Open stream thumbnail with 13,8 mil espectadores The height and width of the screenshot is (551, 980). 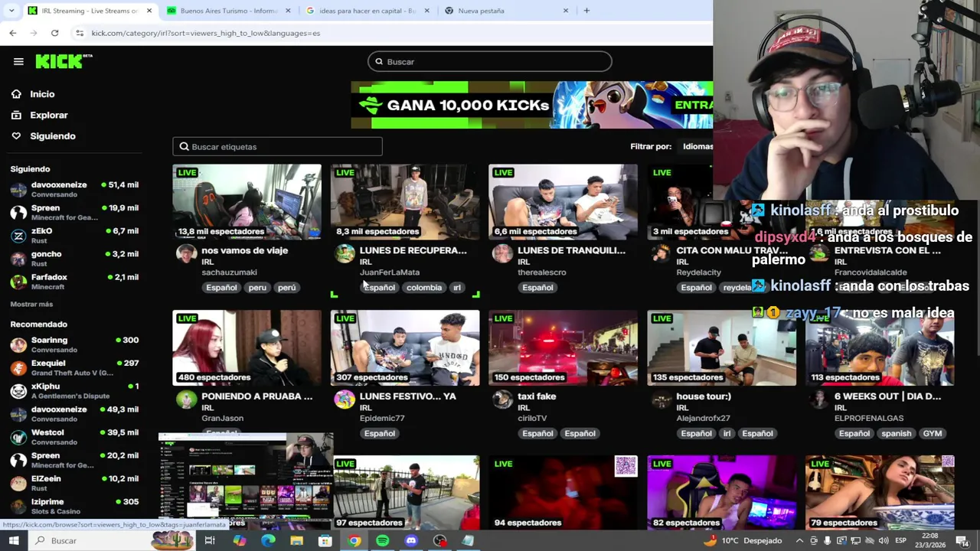point(247,202)
